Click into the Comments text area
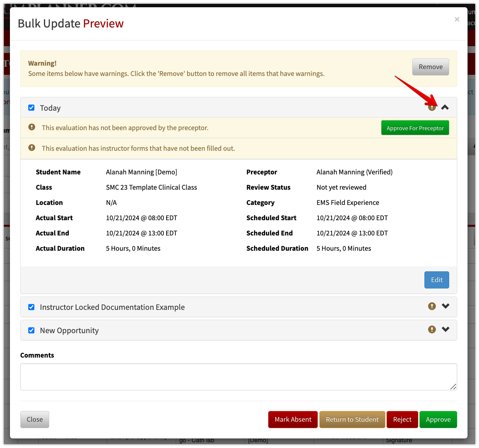 pos(239,377)
